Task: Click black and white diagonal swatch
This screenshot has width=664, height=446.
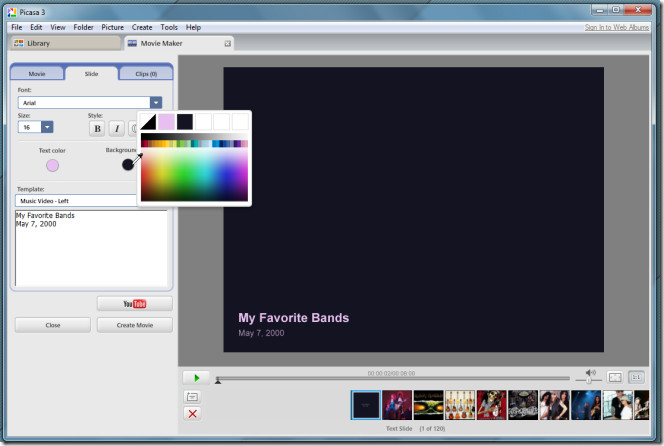Action: (x=148, y=122)
